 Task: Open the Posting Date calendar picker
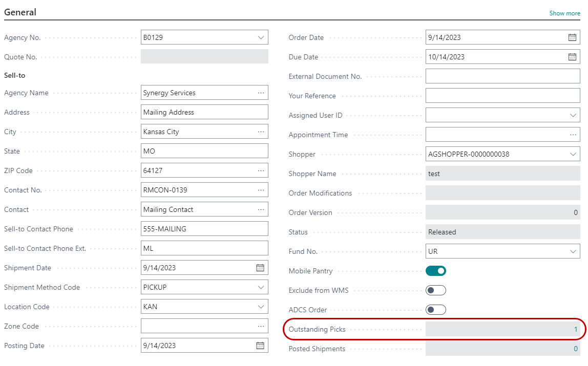[260, 346]
